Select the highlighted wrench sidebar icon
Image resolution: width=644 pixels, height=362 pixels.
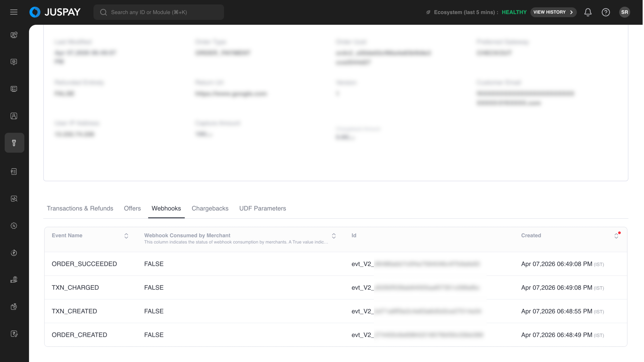click(x=14, y=143)
